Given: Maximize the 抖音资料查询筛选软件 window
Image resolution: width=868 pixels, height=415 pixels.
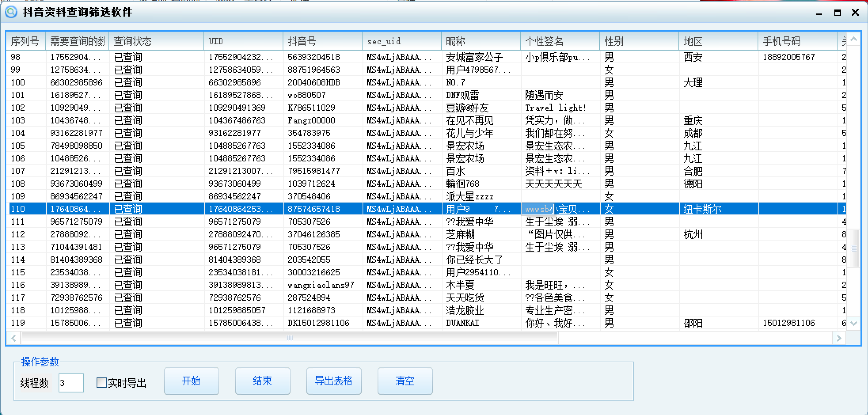Looking at the screenshot, I should (x=837, y=13).
